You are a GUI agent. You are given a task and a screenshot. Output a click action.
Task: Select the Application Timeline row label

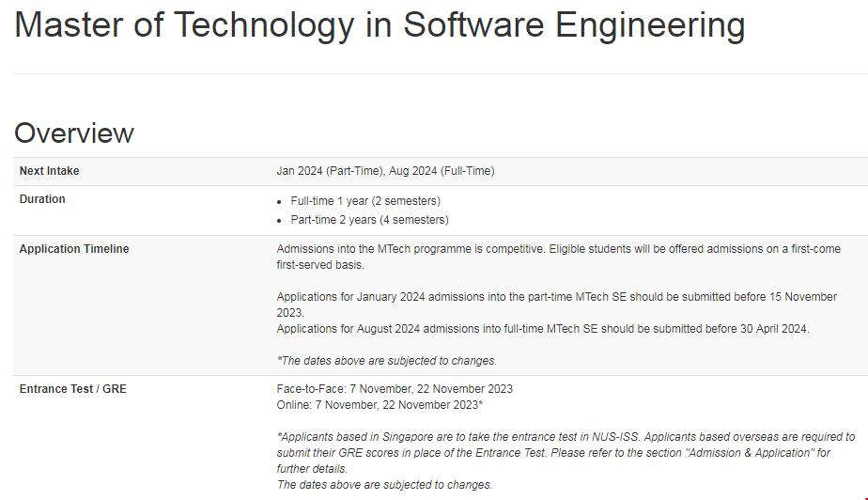[x=74, y=249]
